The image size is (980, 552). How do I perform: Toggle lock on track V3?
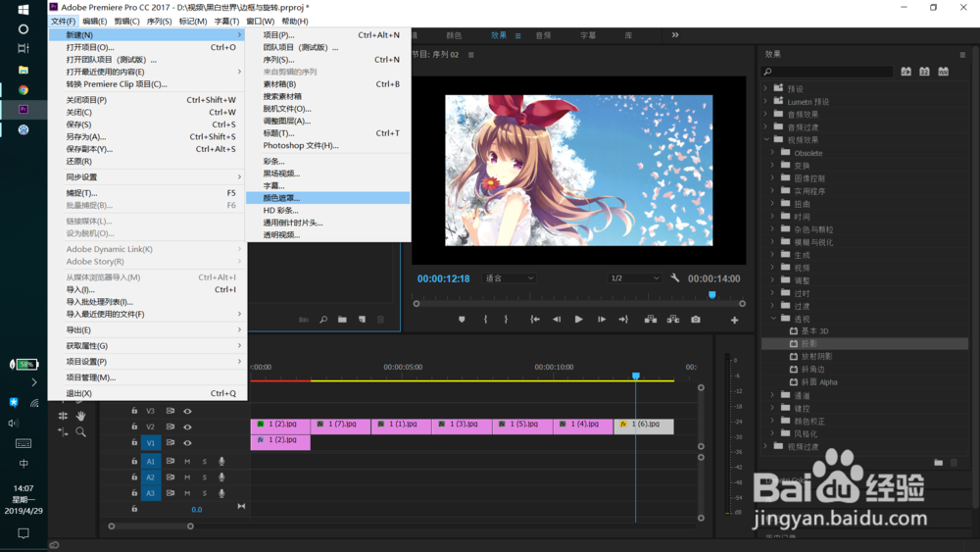tap(134, 411)
